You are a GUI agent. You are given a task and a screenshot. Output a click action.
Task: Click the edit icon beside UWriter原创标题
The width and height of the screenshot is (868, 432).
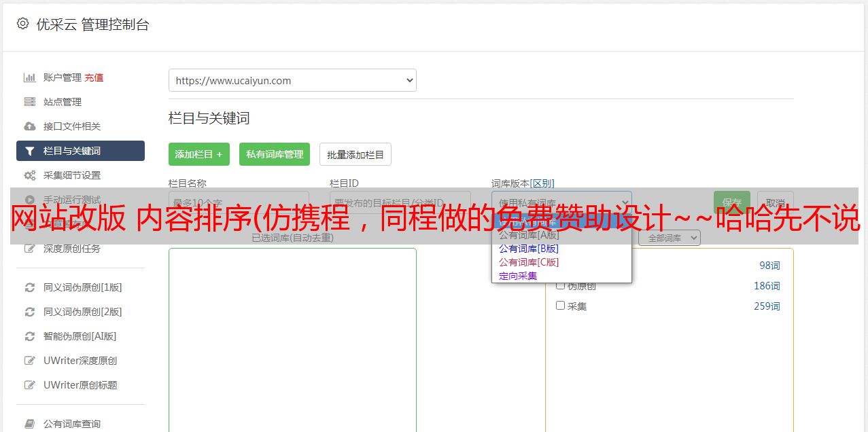[29, 385]
